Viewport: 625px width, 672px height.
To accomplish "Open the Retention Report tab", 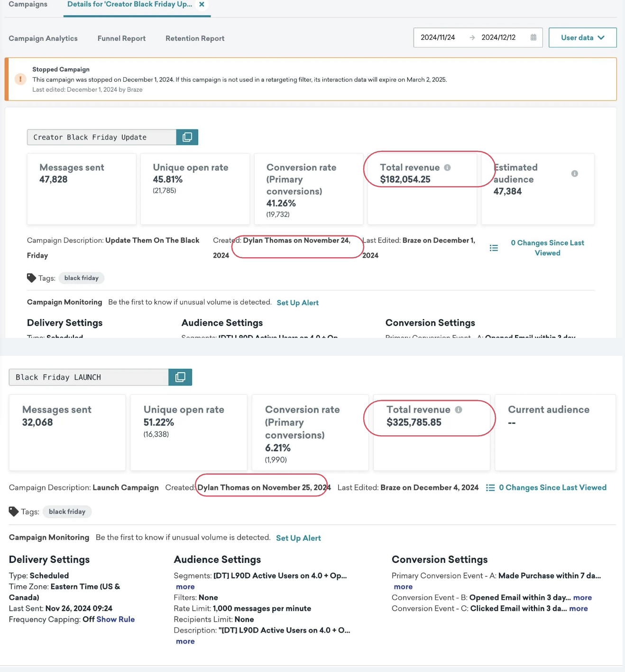I will click(x=195, y=38).
